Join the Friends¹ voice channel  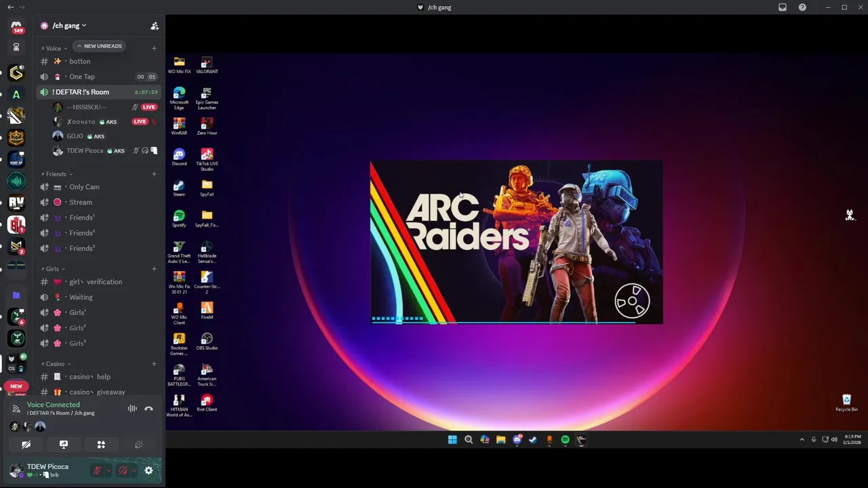pyautogui.click(x=99, y=218)
